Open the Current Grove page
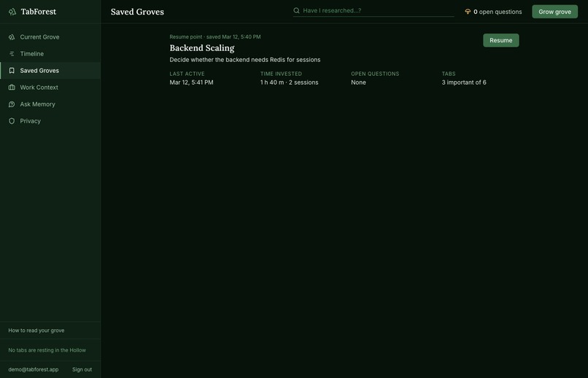 pos(50,37)
